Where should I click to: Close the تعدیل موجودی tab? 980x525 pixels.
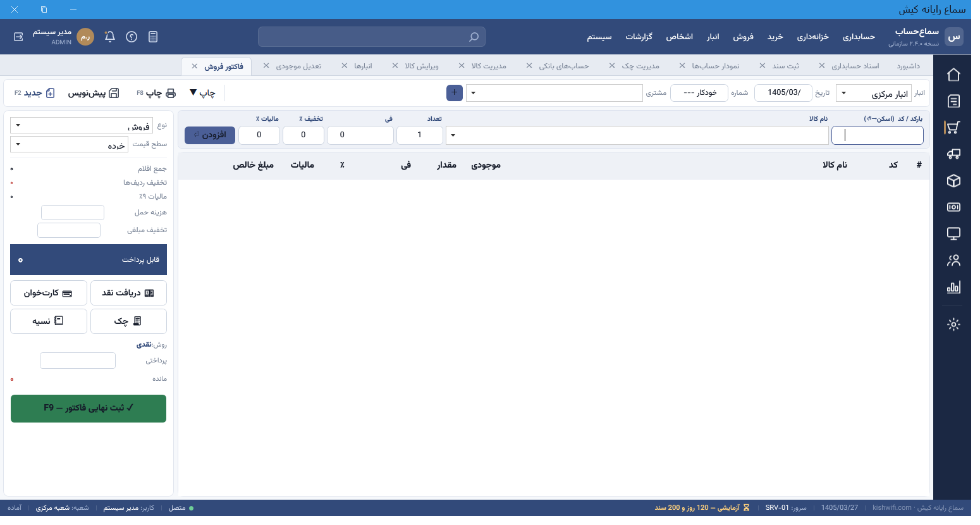coord(266,66)
